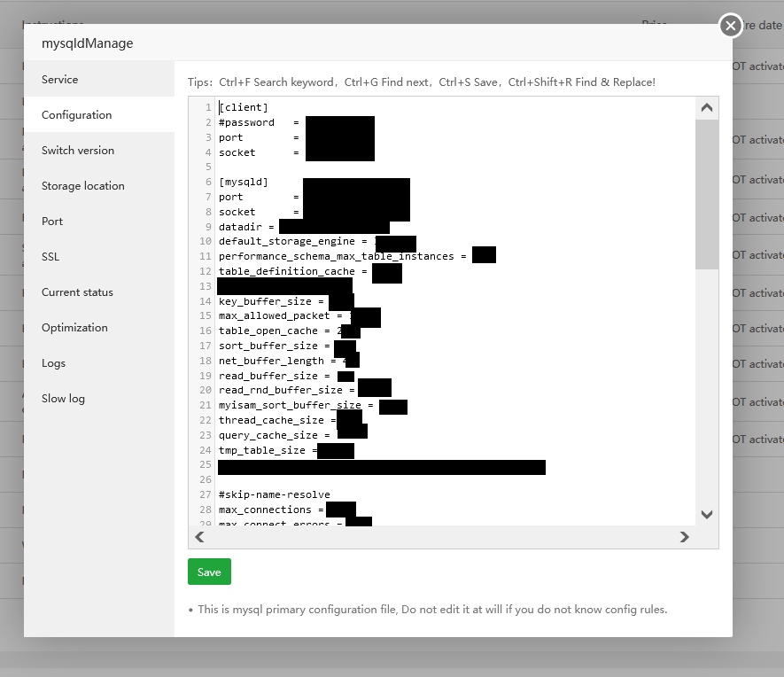784x677 pixels.
Task: Open the Switch version tab
Action: point(99,150)
